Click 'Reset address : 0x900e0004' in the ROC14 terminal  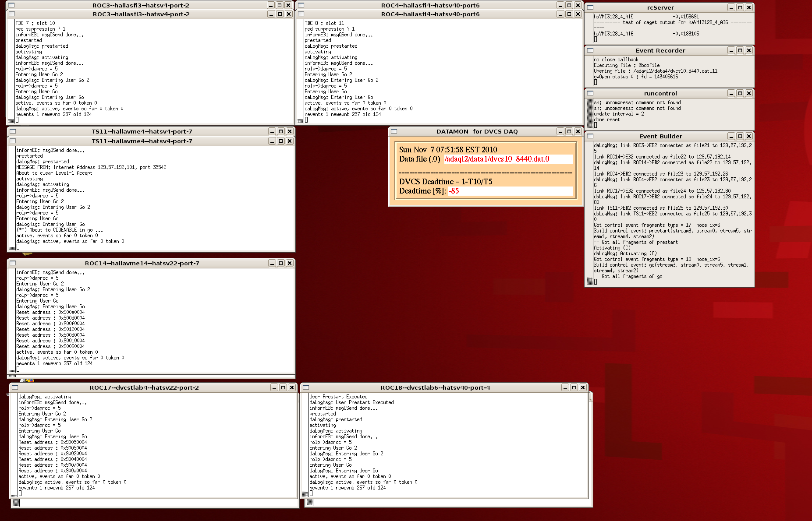click(50, 312)
